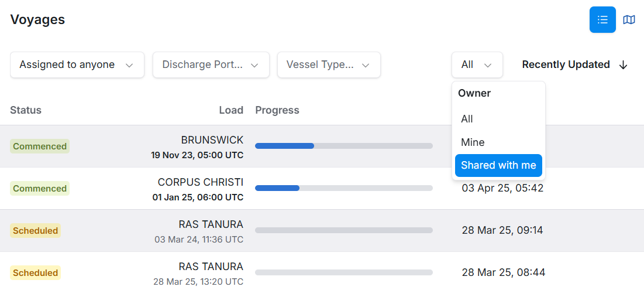The width and height of the screenshot is (644, 290).
Task: Open the 'Assigned to anyone' dropdown
Action: [x=77, y=65]
